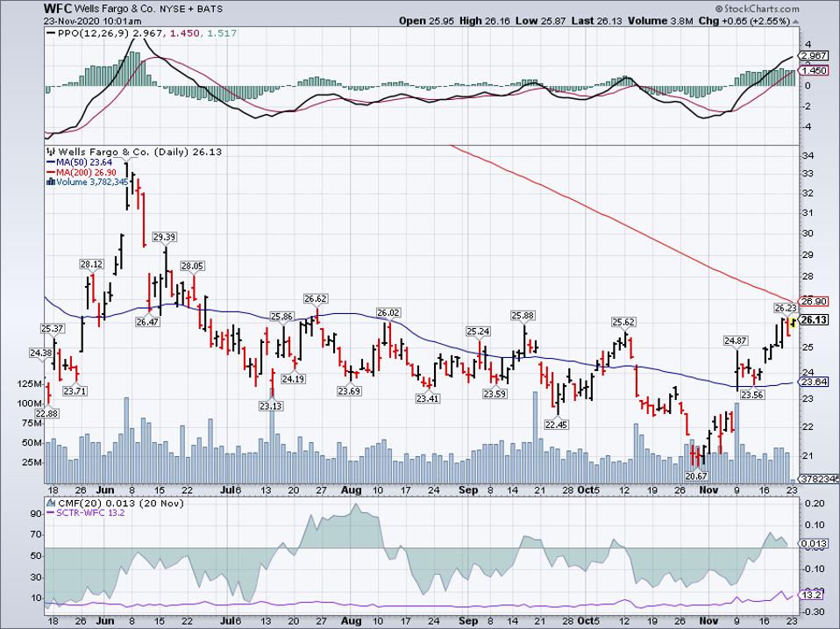
Task: Click the 34 price scale label
Action: 808,156
